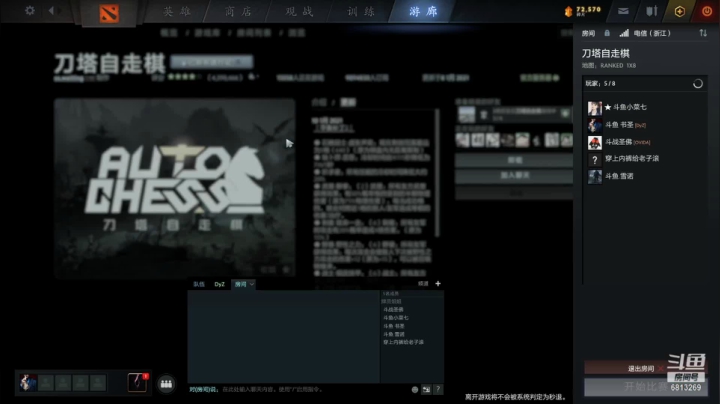The image size is (720, 404).
Task: Go back with the left arrow
Action: (x=51, y=10)
